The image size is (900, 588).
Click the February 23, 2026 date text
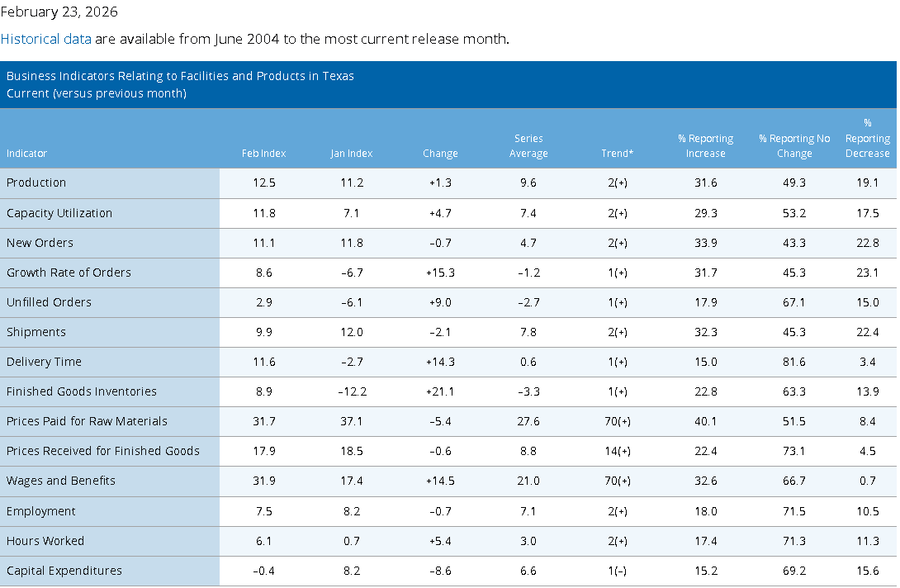pyautogui.click(x=59, y=12)
